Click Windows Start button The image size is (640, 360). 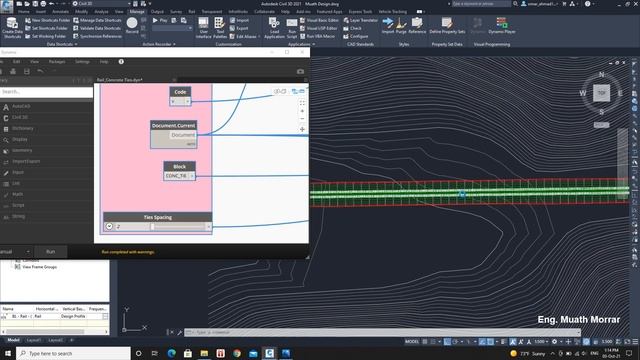click(x=8, y=353)
